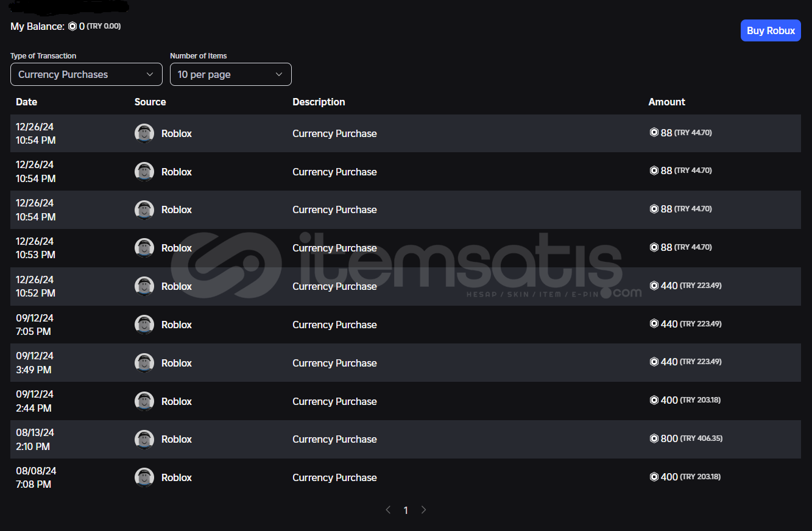Click the 88 amount in the 10:53 PM row
The width and height of the screenshot is (812, 531).
point(681,247)
